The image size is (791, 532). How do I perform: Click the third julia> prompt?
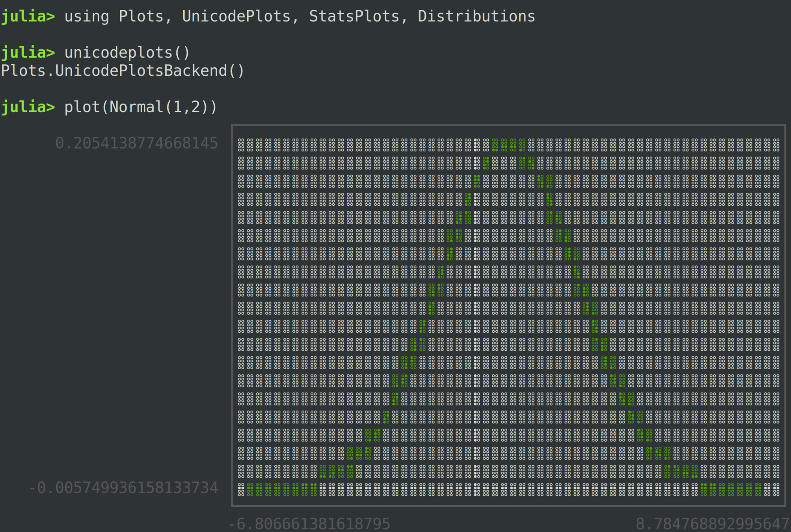tap(28, 107)
